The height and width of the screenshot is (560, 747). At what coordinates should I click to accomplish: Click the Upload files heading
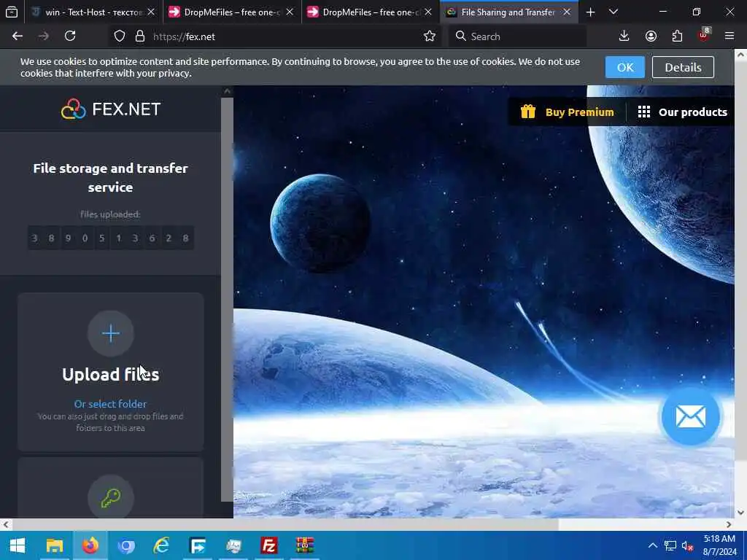[111, 375]
